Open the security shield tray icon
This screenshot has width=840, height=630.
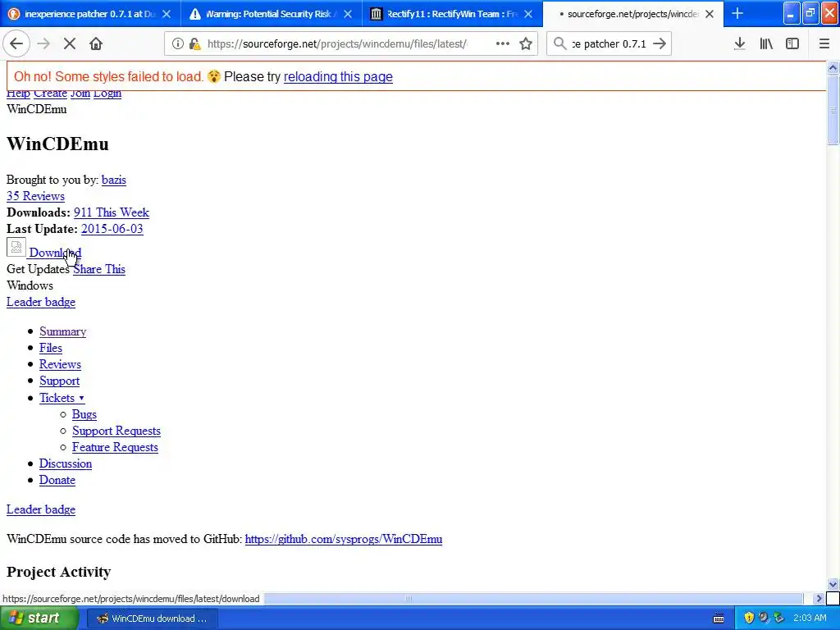click(x=749, y=618)
